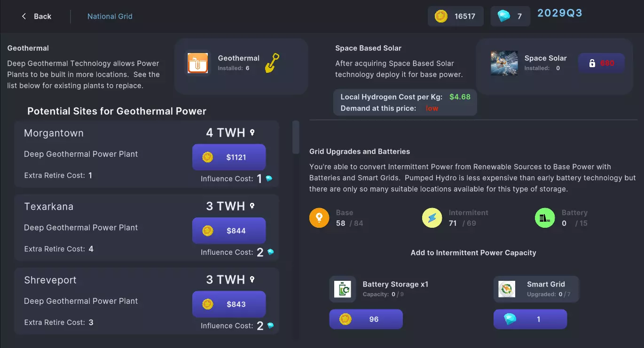Click the geothermal sites list scrollbar

tap(296, 137)
